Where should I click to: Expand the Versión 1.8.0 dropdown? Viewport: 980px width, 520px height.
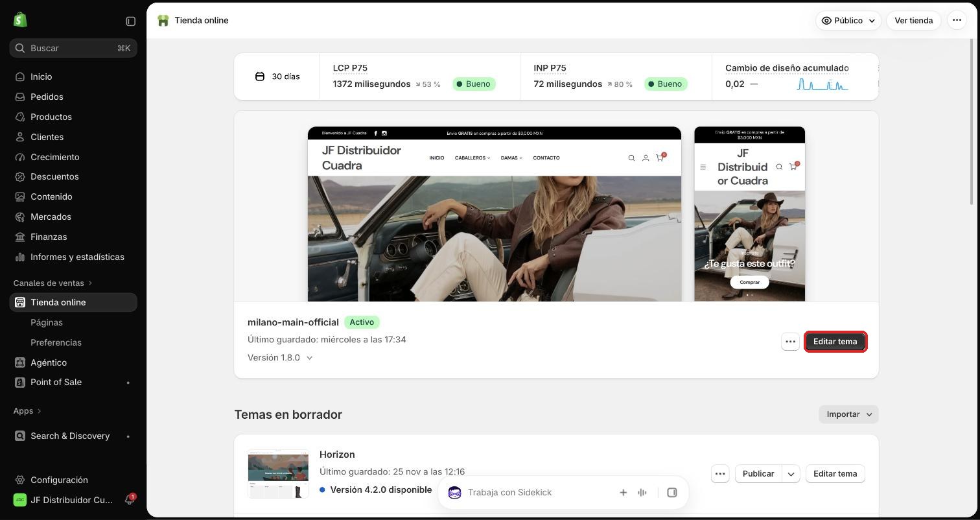point(280,358)
